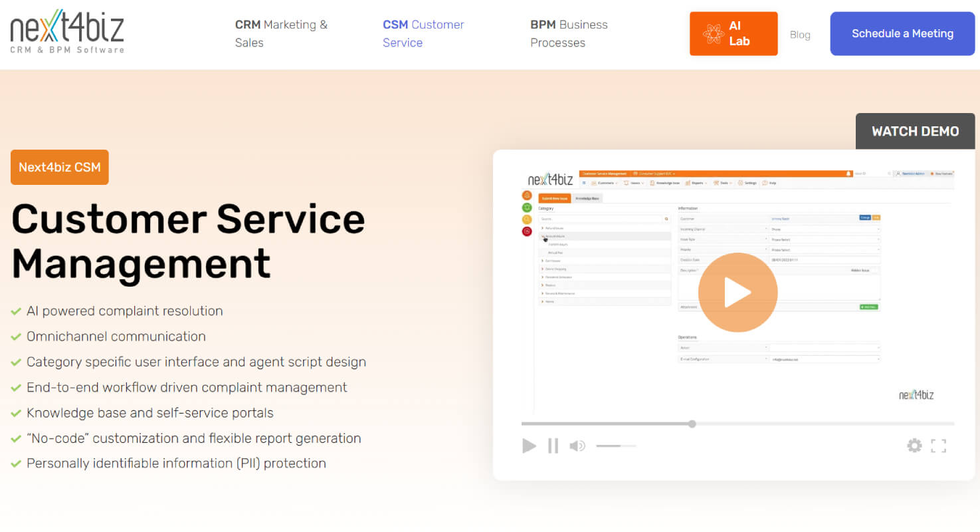Click the small play icon in player controls

529,446
